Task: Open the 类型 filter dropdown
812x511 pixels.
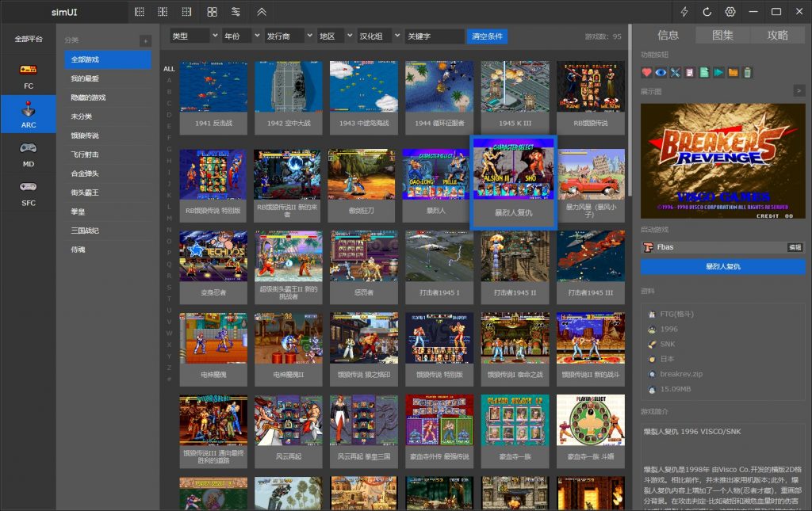Action: click(193, 36)
